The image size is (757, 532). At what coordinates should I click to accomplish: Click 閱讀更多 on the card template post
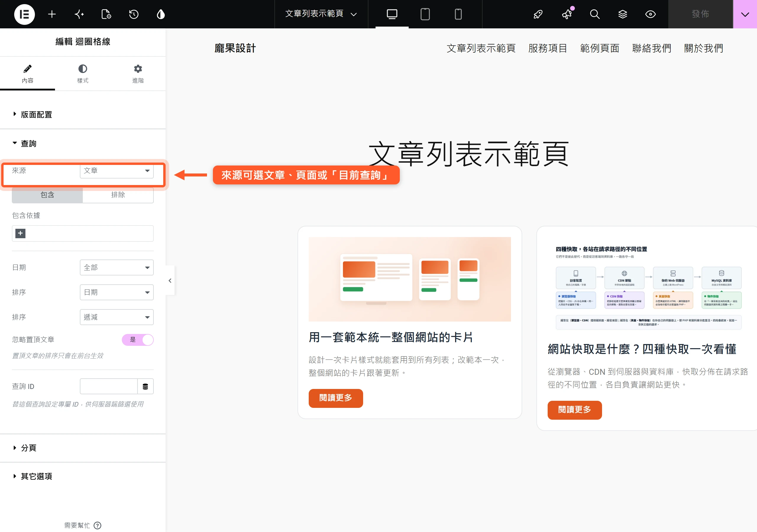pyautogui.click(x=336, y=398)
